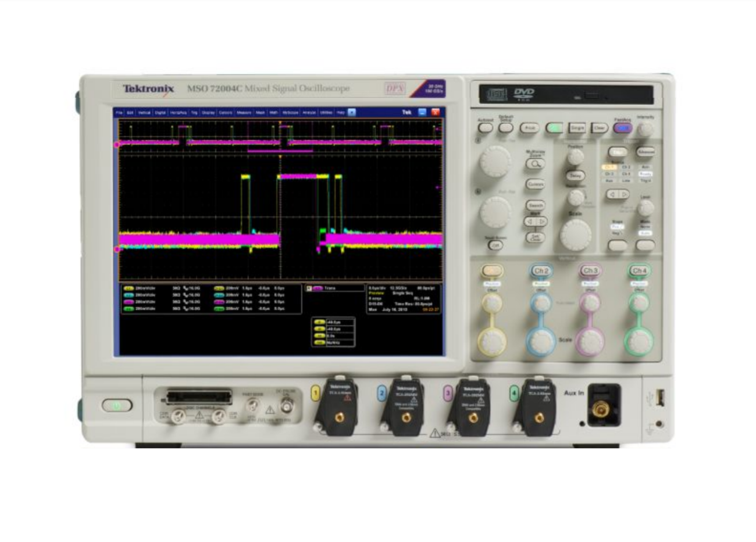Open the Vertical menu
This screenshot has height=542, width=756.
pos(144,112)
